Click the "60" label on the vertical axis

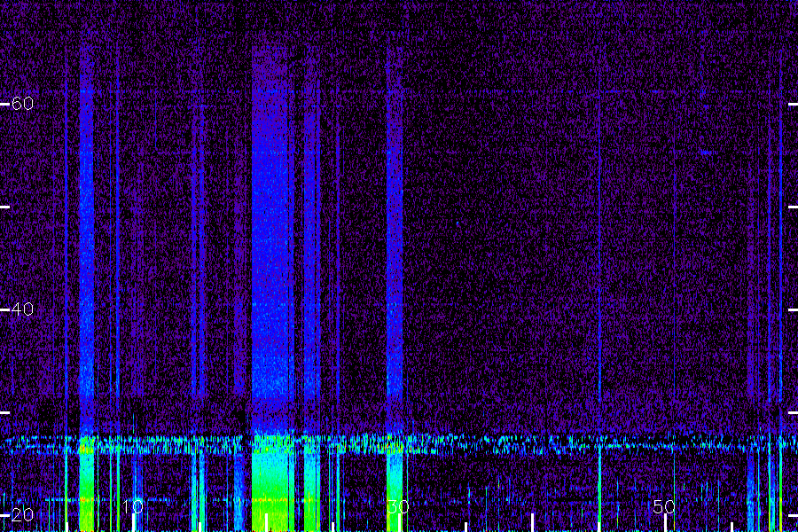pos(22,104)
